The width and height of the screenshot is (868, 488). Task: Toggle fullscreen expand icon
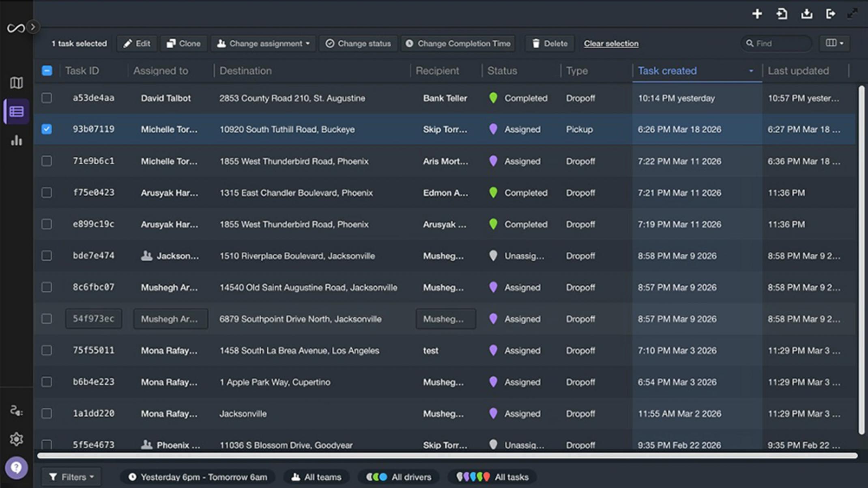(x=852, y=13)
